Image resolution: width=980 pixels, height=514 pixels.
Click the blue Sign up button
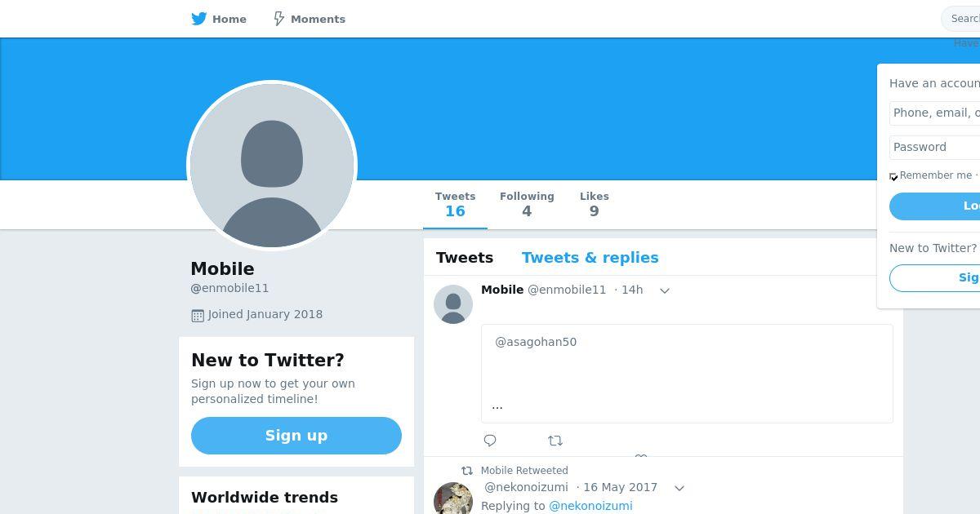[x=296, y=436]
